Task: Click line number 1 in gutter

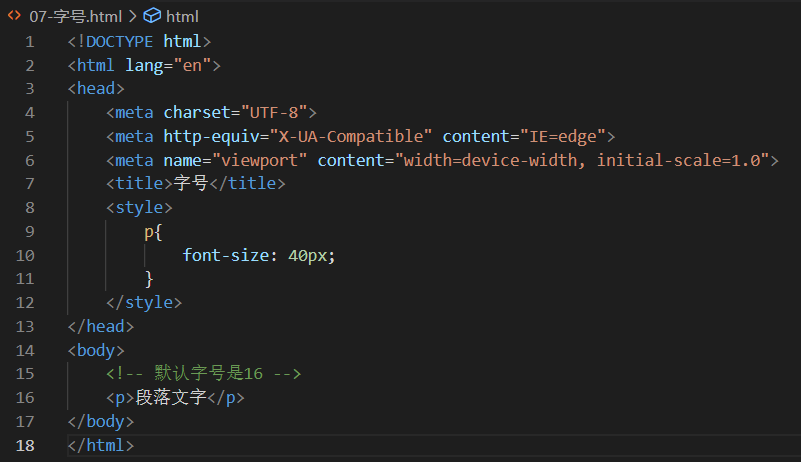Action: click(30, 41)
